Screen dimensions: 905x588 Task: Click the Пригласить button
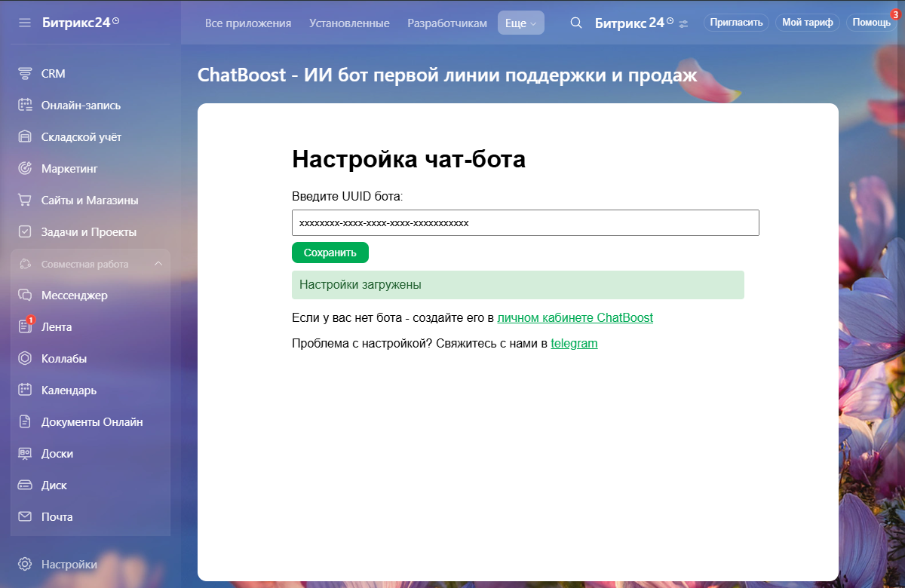tap(736, 23)
